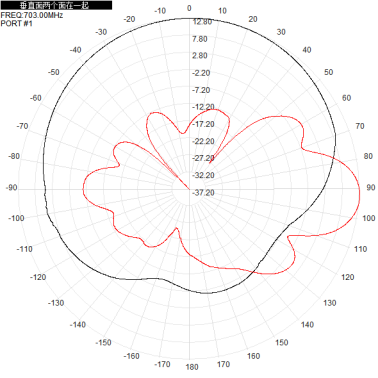Click the -22.20 radial scale value
The width and height of the screenshot is (378, 378).
click(203, 142)
